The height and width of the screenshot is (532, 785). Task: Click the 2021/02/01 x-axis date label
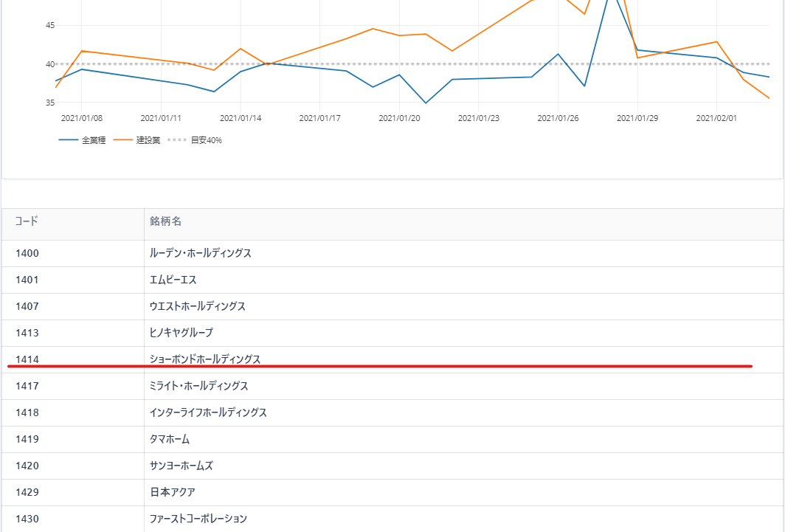(x=716, y=117)
